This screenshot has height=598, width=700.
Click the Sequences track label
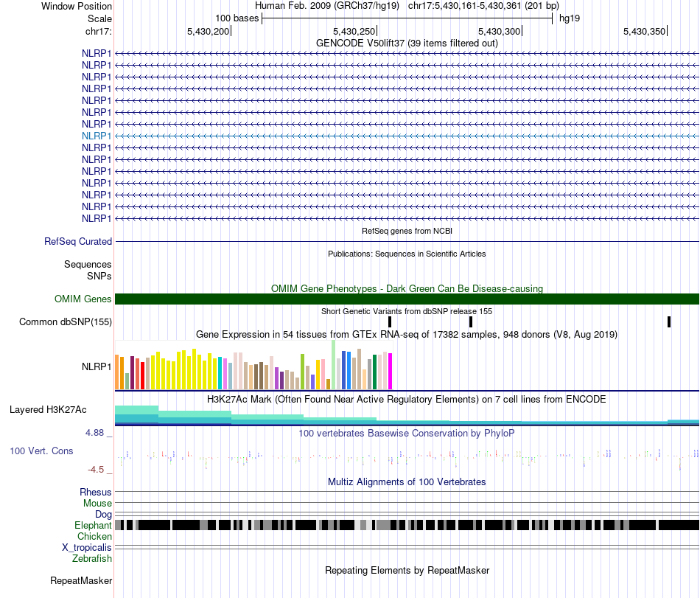[88, 265]
